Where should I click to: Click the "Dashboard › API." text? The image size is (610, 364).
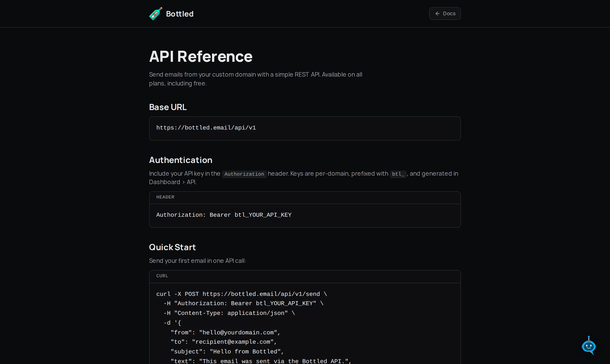(173, 182)
